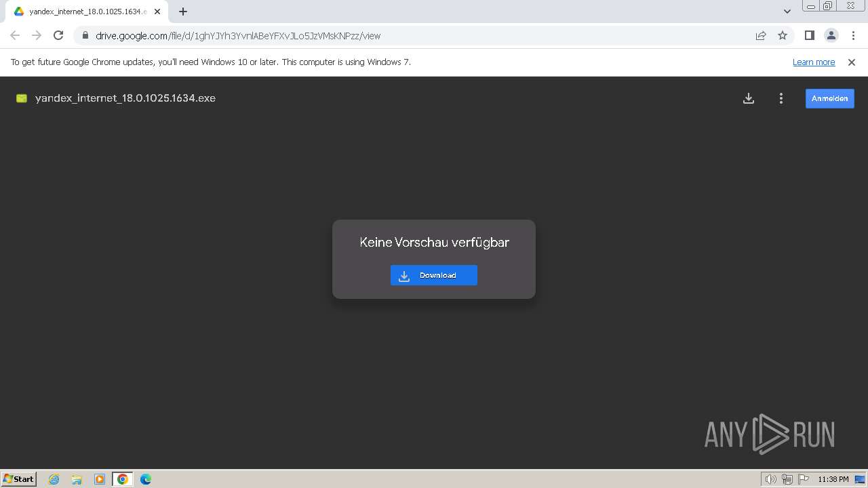Select the yandex_internet_18.0.1025.1634 tab

tap(88, 12)
